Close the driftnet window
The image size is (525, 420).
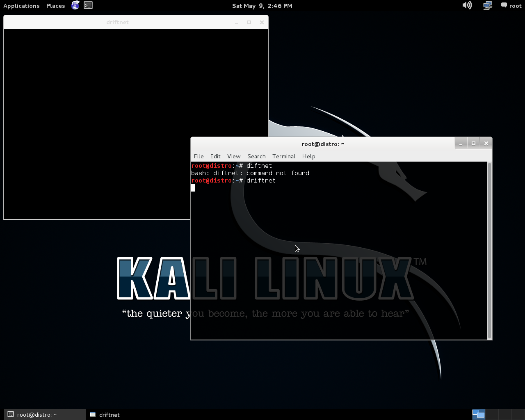tap(262, 23)
